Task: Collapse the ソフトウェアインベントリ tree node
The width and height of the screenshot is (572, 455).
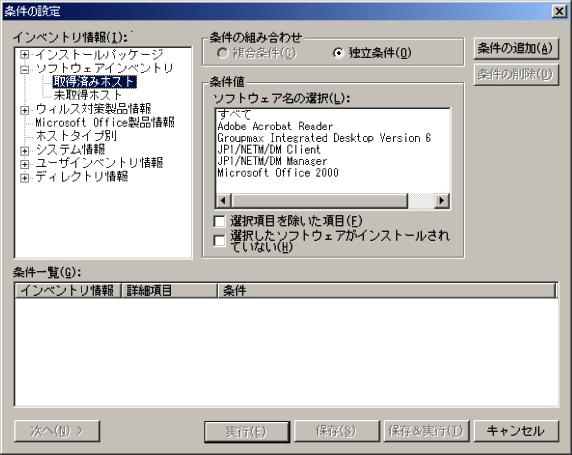Action: coord(24,69)
